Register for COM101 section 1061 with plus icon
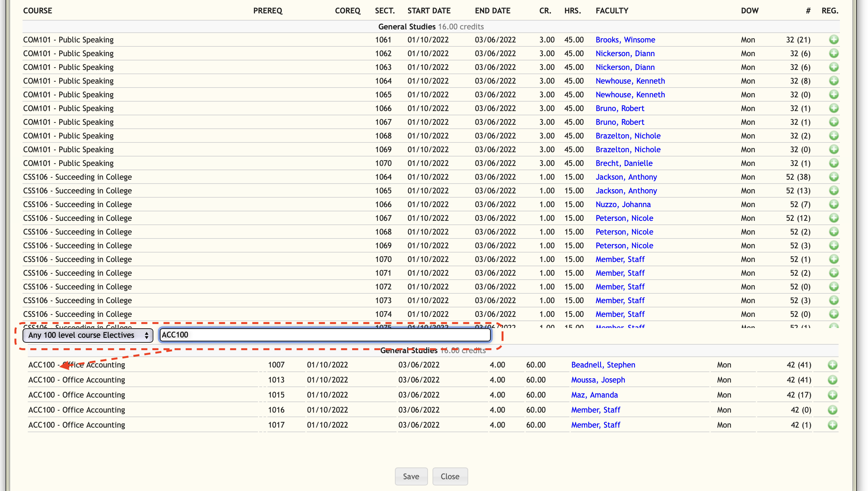This screenshot has width=868, height=491. pyautogui.click(x=833, y=40)
